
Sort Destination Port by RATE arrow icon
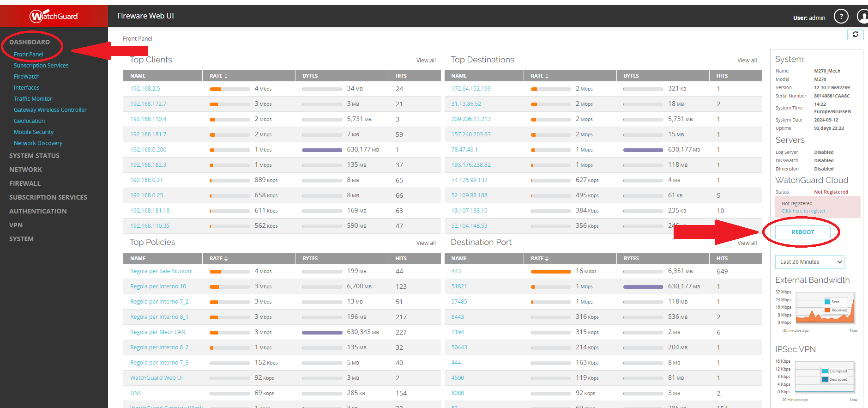[547, 259]
